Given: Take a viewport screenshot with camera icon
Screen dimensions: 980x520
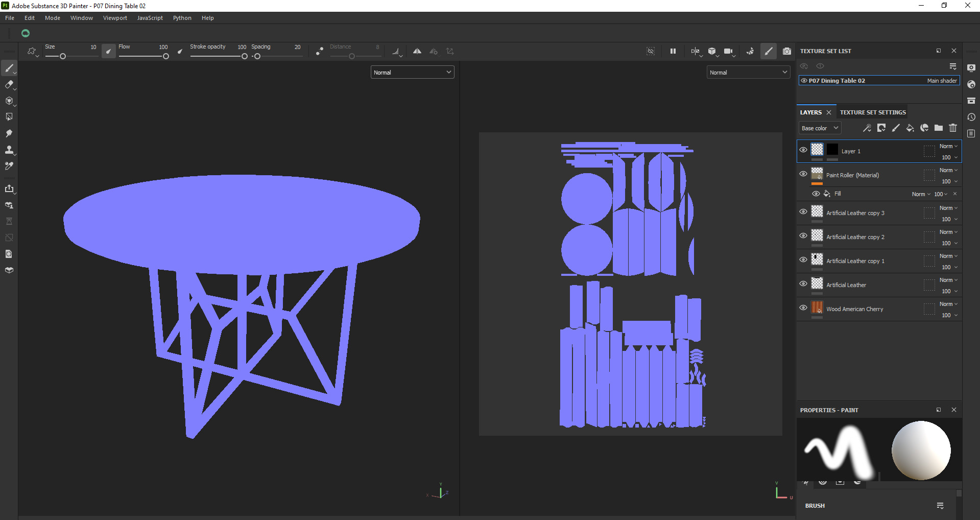Looking at the screenshot, I should coord(787,51).
